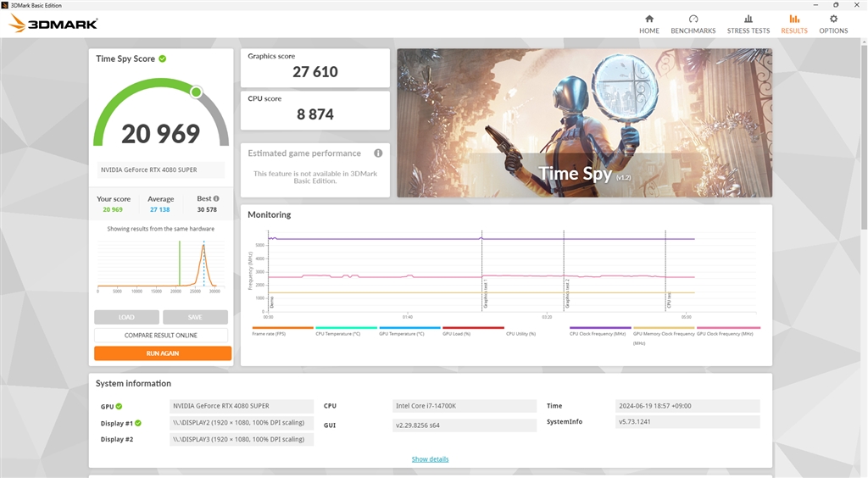868x478 pixels.
Task: Select the RESULTS tab
Action: pyautogui.click(x=793, y=25)
